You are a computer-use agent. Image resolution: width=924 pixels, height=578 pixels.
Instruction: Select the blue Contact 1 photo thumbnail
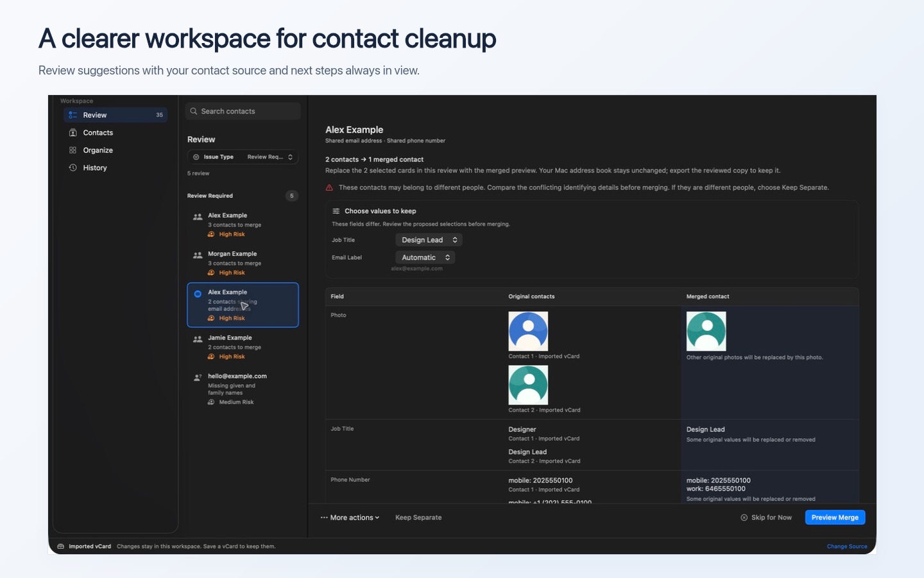[528, 331]
